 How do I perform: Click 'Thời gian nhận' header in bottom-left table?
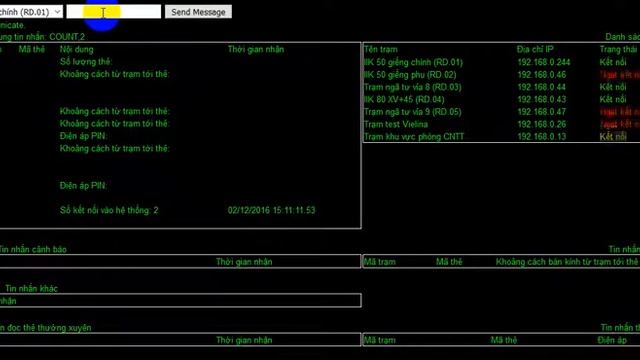pos(244,340)
